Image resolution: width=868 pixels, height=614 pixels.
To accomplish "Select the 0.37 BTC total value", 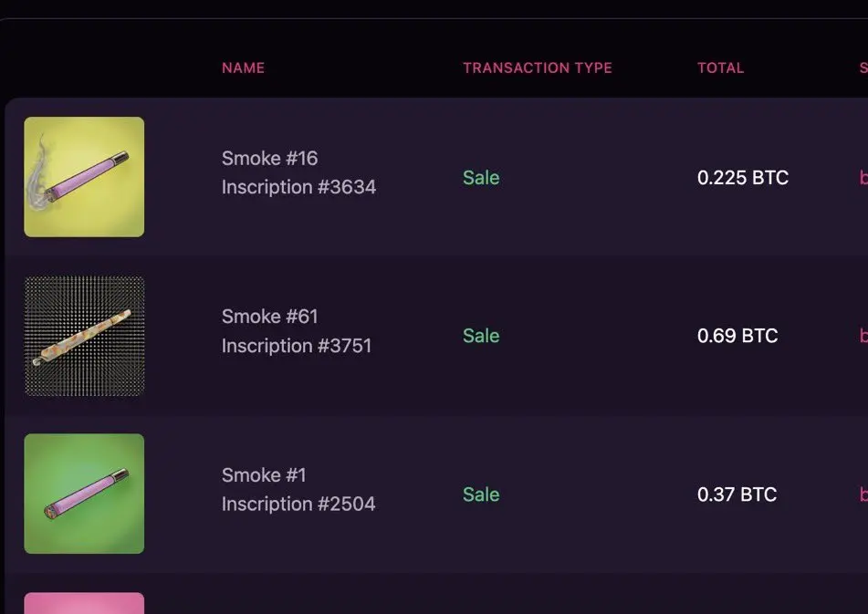I will [737, 494].
